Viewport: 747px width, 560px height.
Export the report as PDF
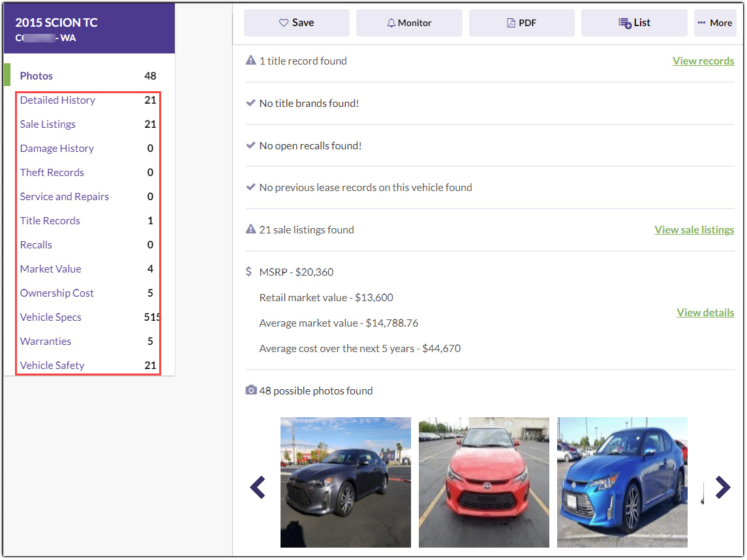[522, 23]
